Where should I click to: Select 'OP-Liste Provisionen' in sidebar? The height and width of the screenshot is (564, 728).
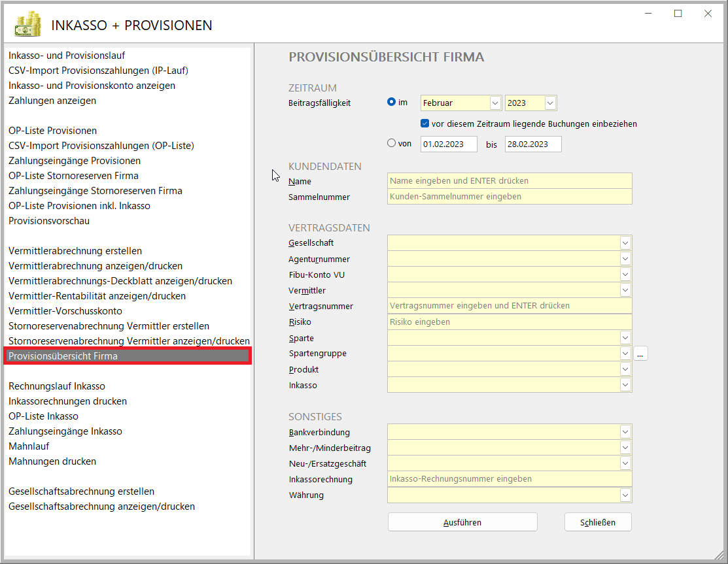click(52, 131)
